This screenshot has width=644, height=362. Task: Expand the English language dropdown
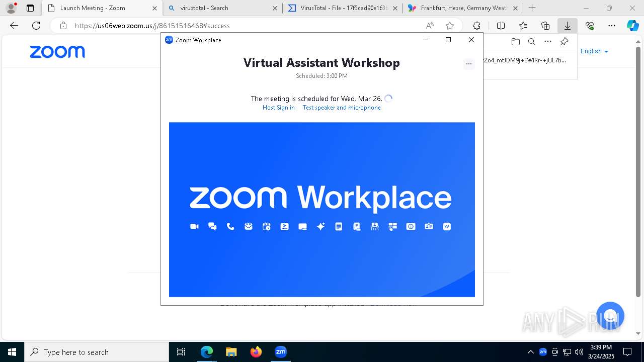[594, 51]
